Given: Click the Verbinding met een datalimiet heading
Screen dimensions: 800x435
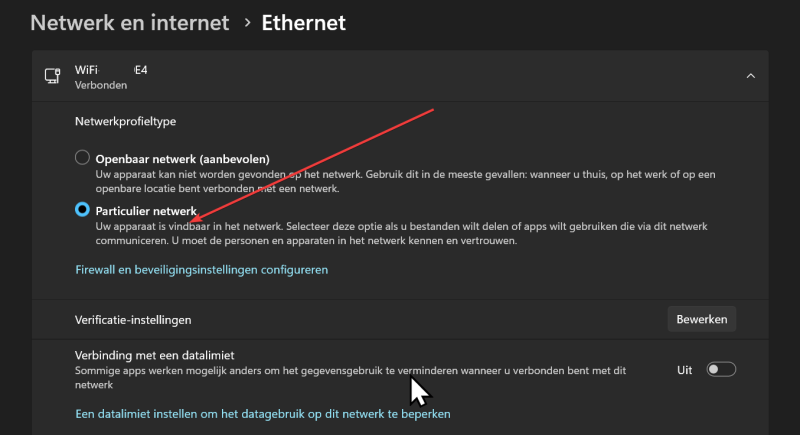Looking at the screenshot, I should 155,355.
